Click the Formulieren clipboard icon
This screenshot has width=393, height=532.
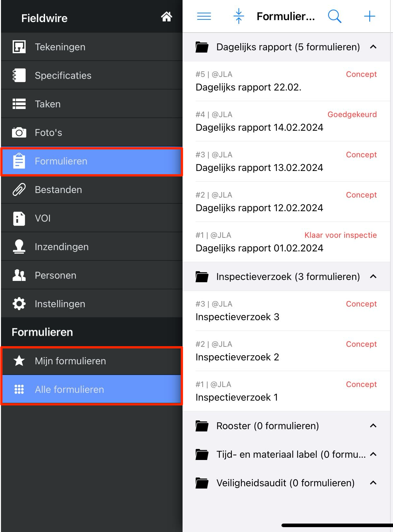[x=19, y=161]
